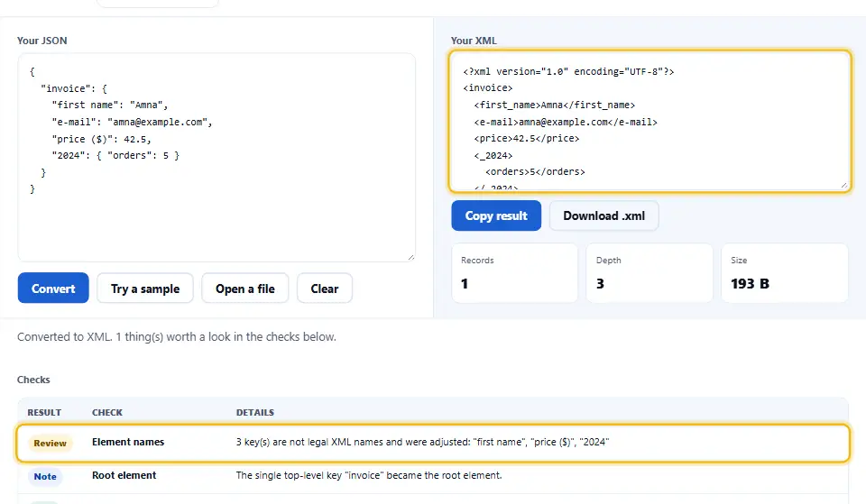Click the <price>42.5 XML line
This screenshot has height=504, width=866.
click(526, 138)
